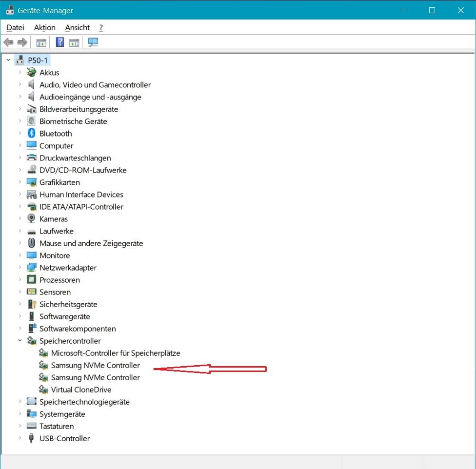Select the Virtual CloneDrive label

81,390
